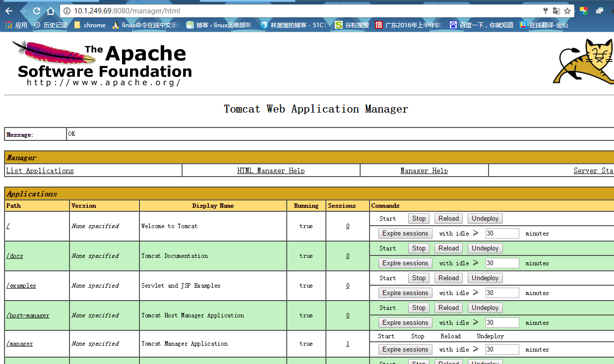This screenshot has height=364, width=614.
Task: Click the idle minutes field for /manager
Action: (x=502, y=350)
